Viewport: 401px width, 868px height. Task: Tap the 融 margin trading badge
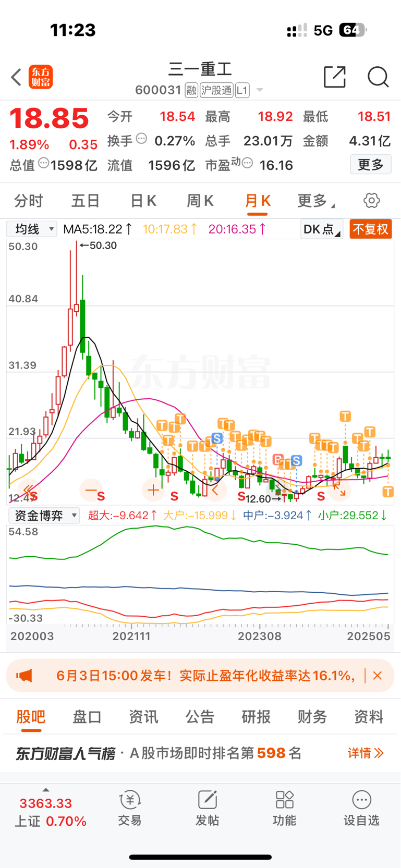click(x=191, y=91)
